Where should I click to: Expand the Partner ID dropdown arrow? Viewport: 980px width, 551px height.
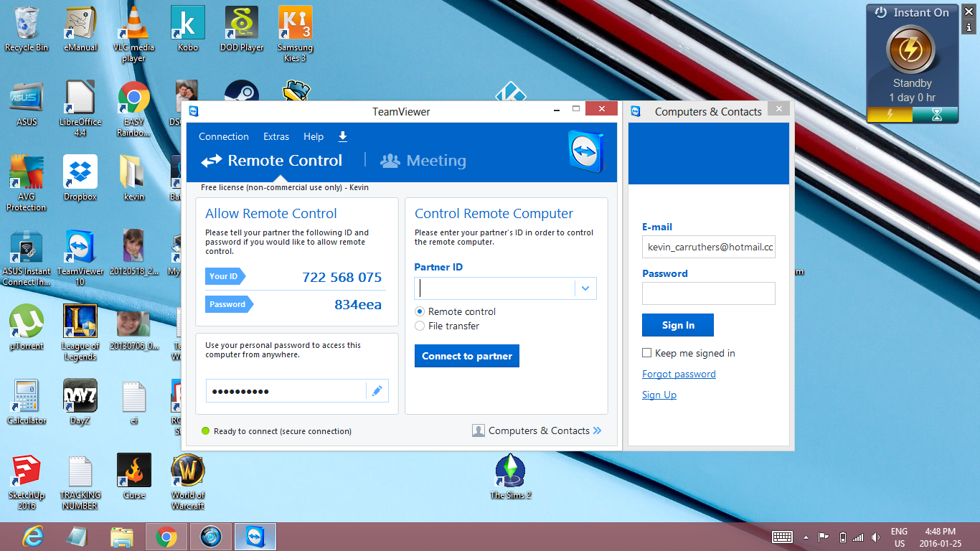pos(585,288)
